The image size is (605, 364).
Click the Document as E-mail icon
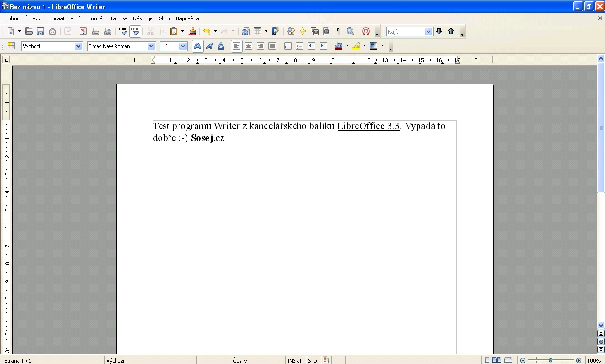click(53, 32)
